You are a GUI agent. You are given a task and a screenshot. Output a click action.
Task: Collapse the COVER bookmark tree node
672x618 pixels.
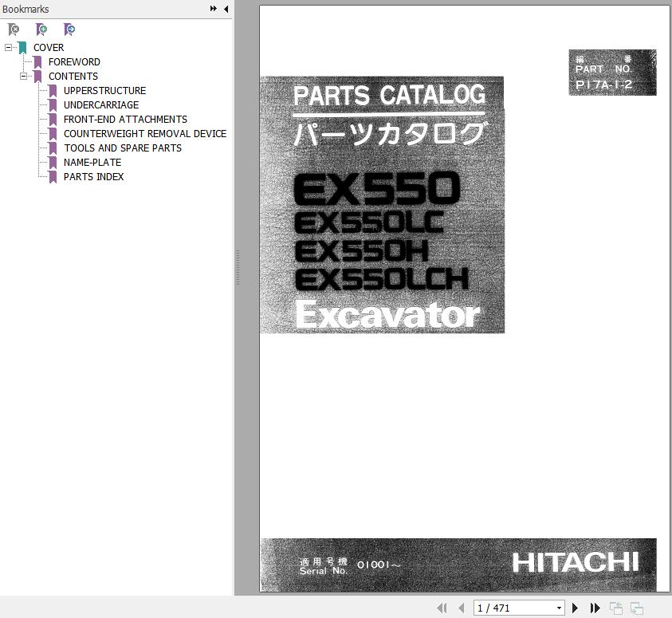pos(8,48)
